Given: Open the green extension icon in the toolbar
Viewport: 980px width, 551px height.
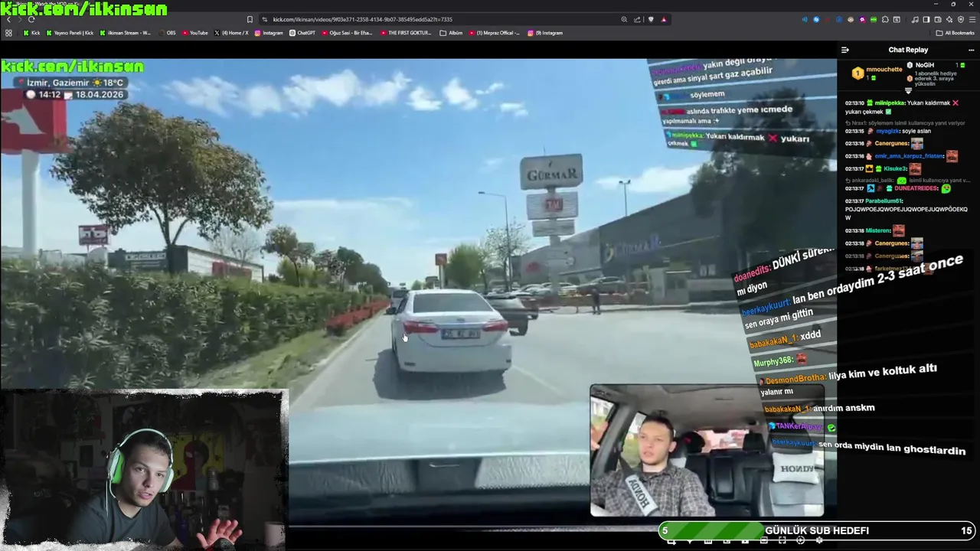Looking at the screenshot, I should pyautogui.click(x=874, y=19).
